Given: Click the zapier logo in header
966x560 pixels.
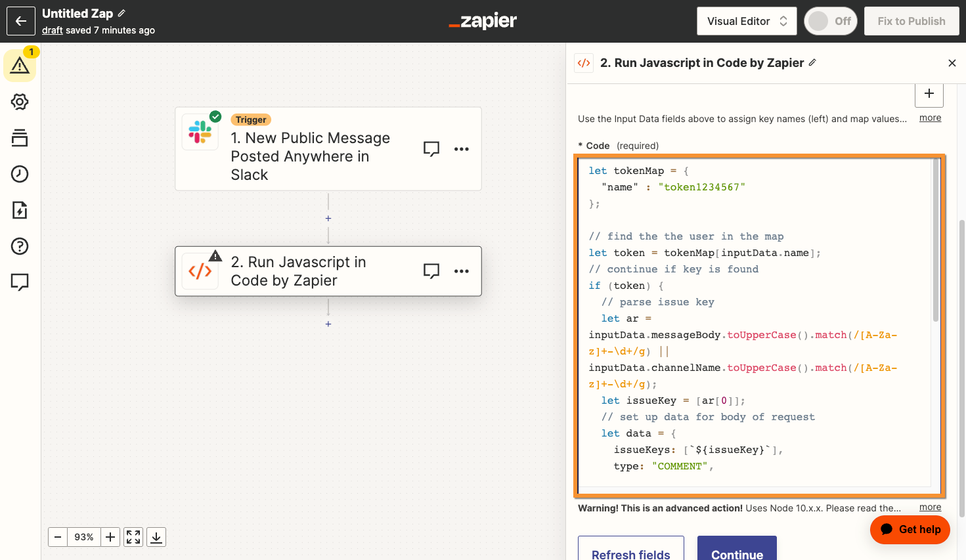Looking at the screenshot, I should pos(483,21).
